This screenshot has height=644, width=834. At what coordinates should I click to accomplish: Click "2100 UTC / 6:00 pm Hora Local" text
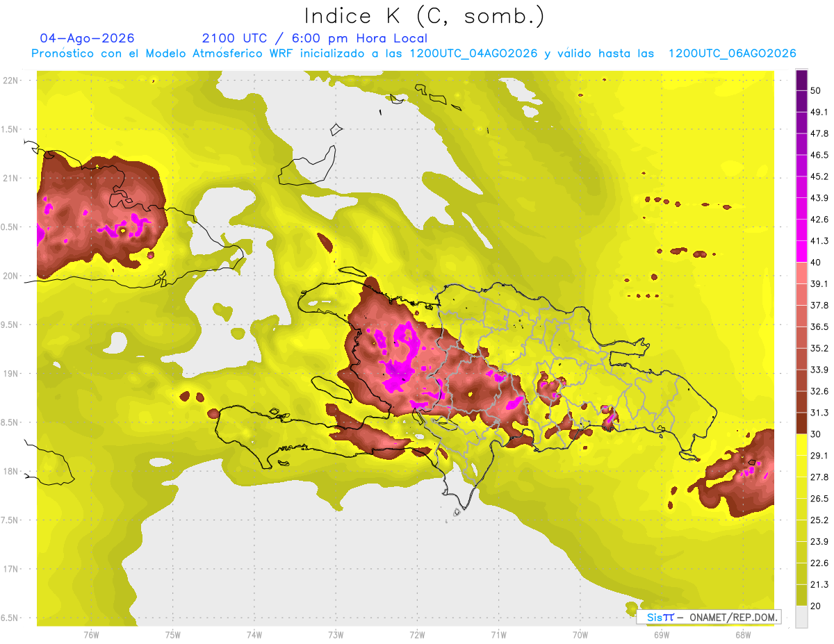(x=315, y=38)
